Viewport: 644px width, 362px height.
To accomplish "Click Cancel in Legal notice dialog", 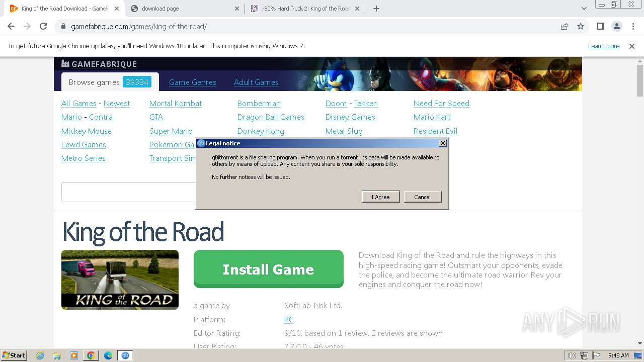I will [x=422, y=197].
